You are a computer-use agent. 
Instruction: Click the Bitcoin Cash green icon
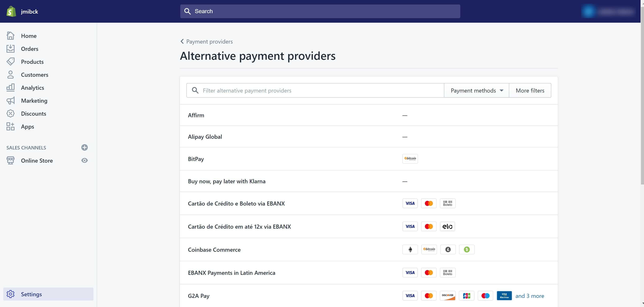click(x=467, y=249)
